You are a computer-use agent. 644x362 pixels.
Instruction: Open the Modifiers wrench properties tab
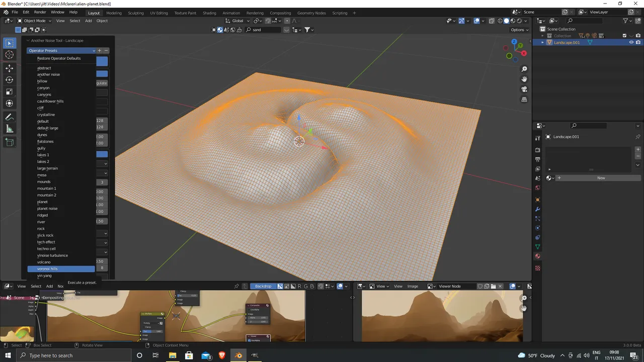[x=537, y=209]
